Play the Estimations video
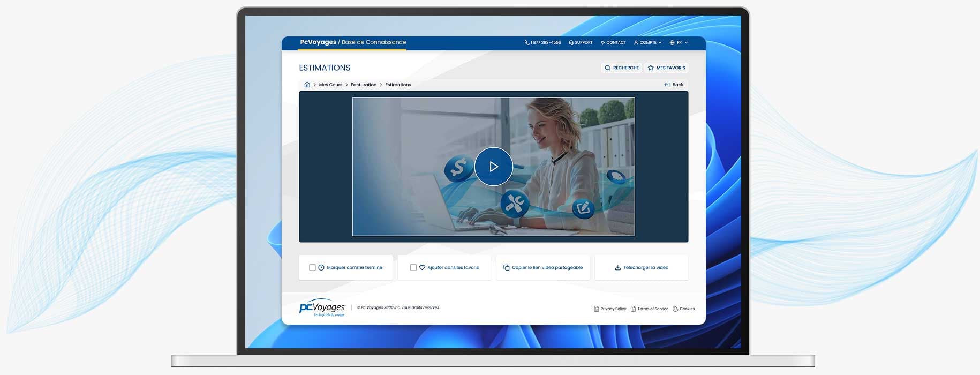This screenshot has height=375, width=980. [x=493, y=167]
